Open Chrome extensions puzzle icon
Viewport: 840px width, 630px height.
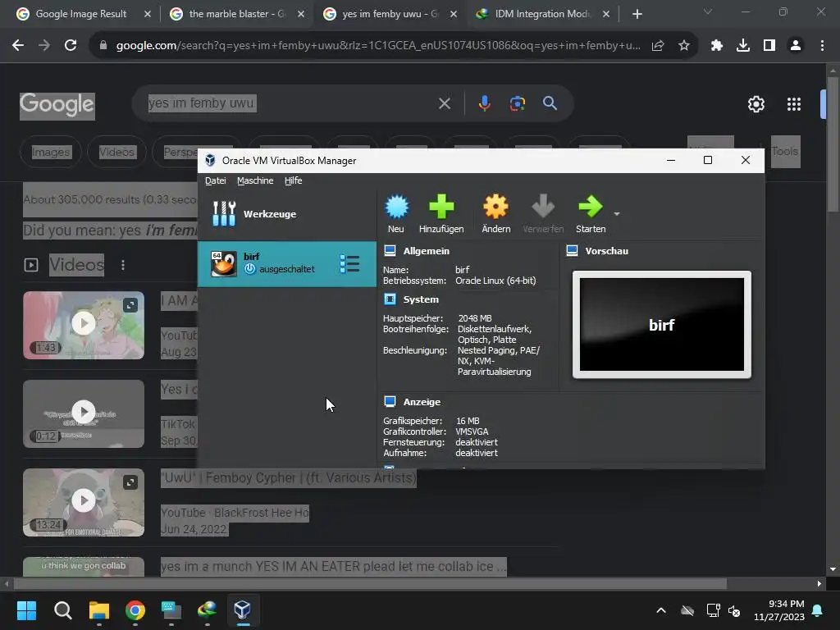pos(717,46)
